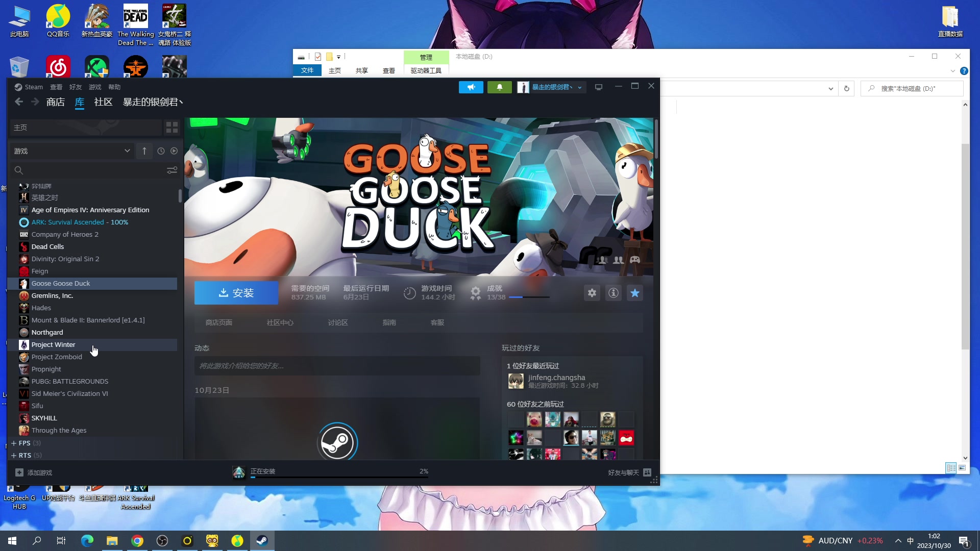Toggle ready-to-play filter icon
The image size is (980, 551).
coord(174,151)
